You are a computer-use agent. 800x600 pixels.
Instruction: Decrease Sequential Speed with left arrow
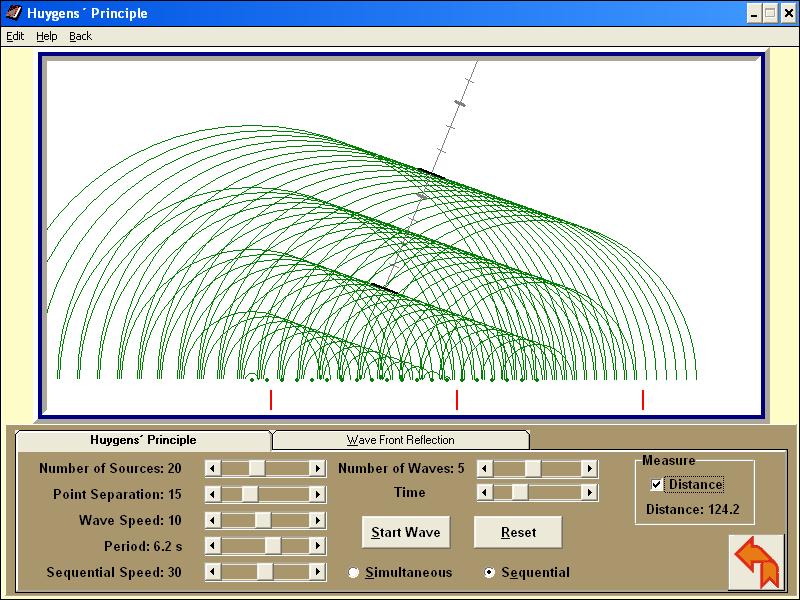pos(213,571)
